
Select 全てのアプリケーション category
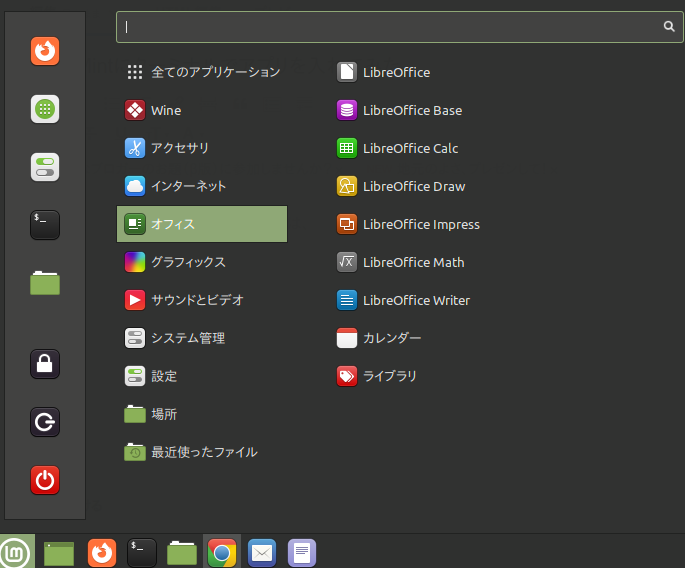[202, 72]
